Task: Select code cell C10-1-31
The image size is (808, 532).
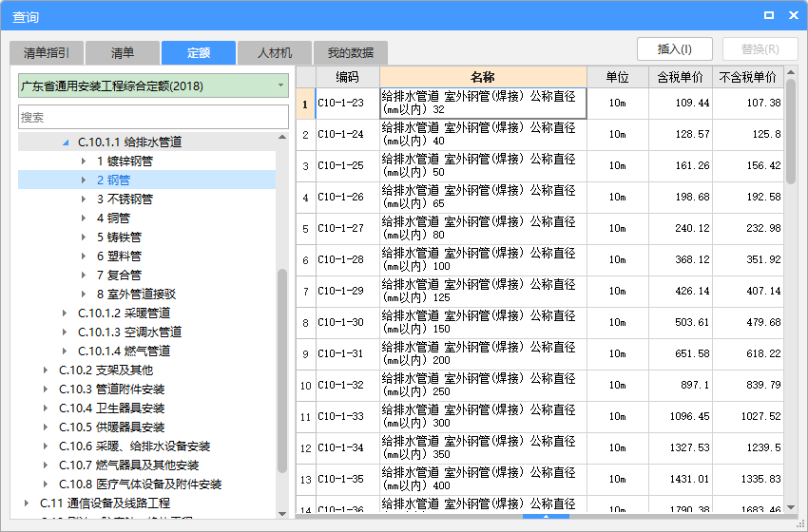Action: [x=348, y=353]
